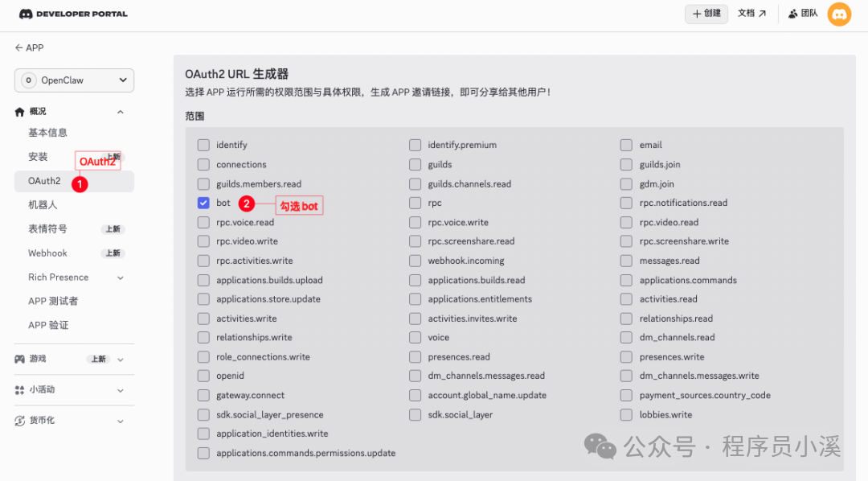Image resolution: width=868 pixels, height=481 pixels.
Task: Expand the 货币化 section chevron
Action: tap(120, 421)
